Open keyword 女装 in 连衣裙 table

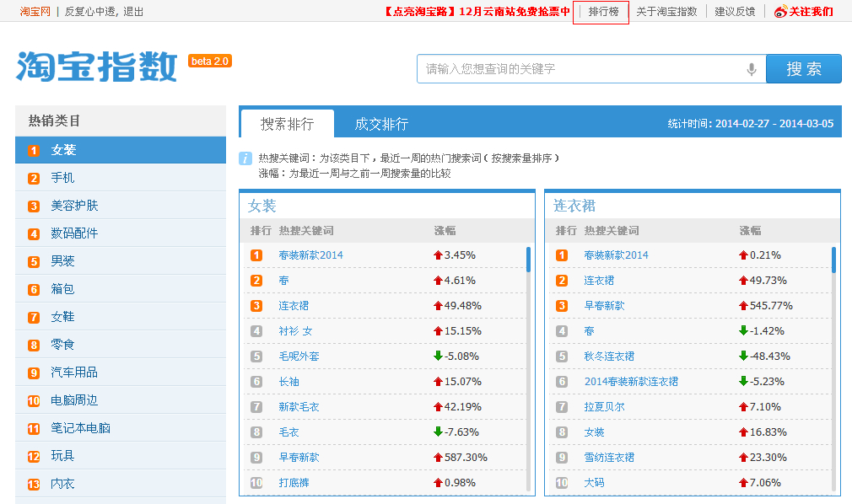(594, 432)
